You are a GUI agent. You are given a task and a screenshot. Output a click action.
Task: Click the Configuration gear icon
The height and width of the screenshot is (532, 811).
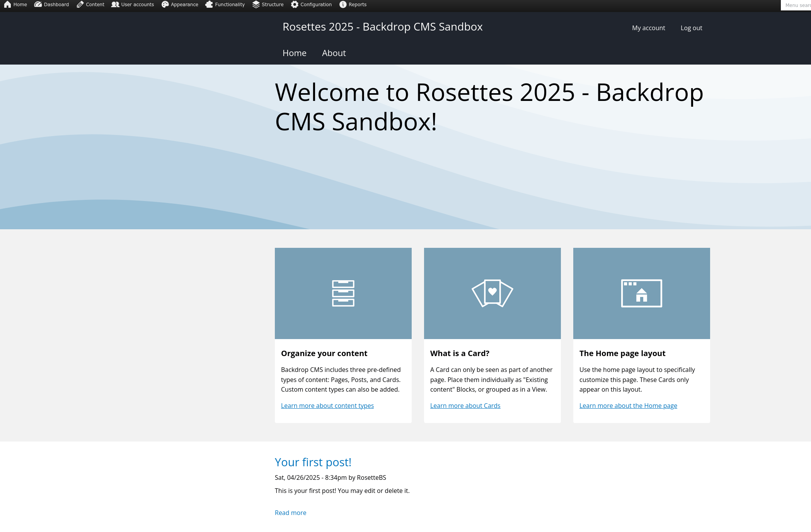click(295, 5)
